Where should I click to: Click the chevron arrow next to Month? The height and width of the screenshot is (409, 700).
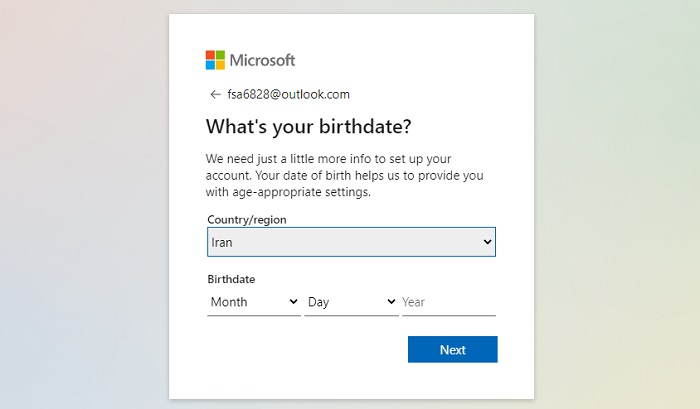pos(293,301)
